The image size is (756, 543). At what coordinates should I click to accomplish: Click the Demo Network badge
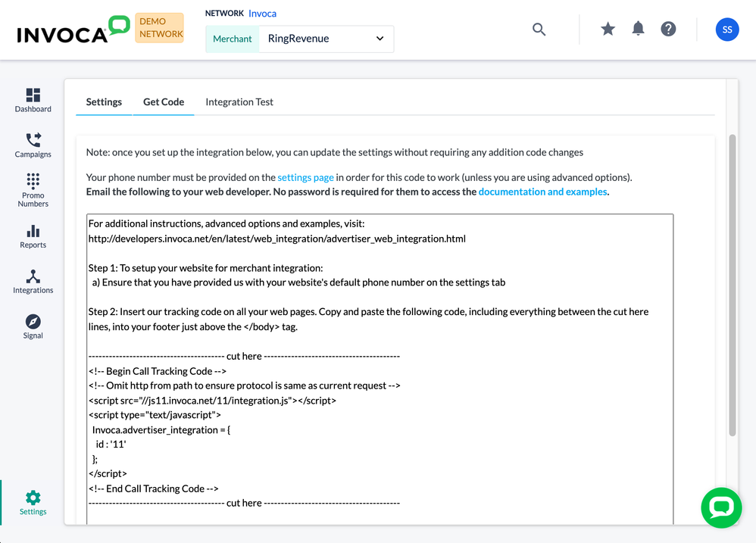click(160, 28)
